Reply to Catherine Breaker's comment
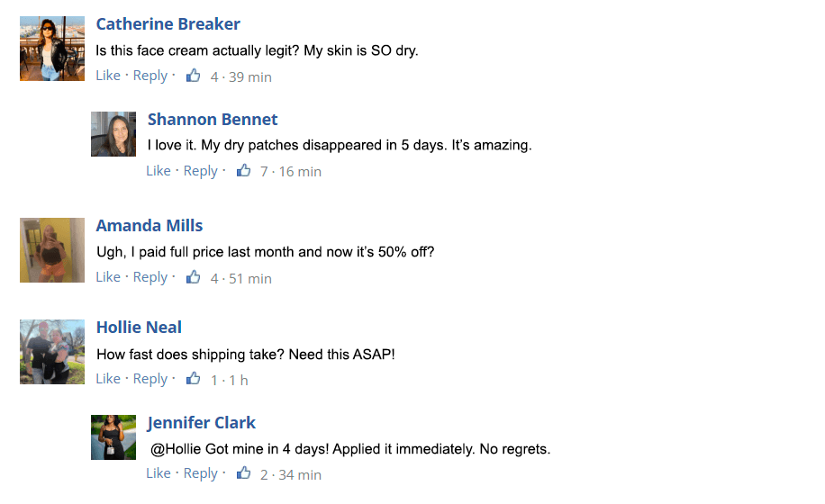The height and width of the screenshot is (504, 825). 150,76
